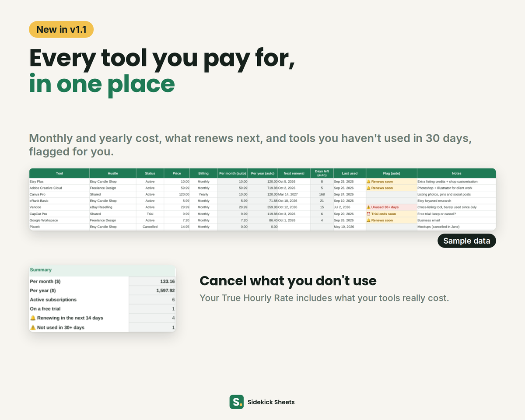Click the bell Renews soon flag for Adobe Creative Cloud
Screen dimensions: 525x420
(x=391, y=188)
